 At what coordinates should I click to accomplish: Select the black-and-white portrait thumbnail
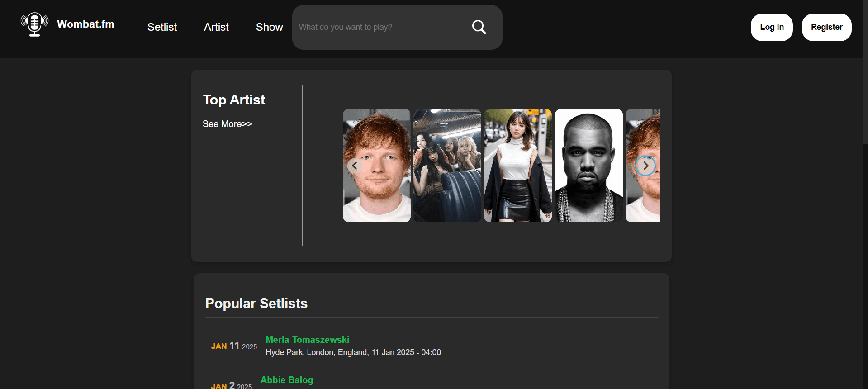tap(588, 166)
